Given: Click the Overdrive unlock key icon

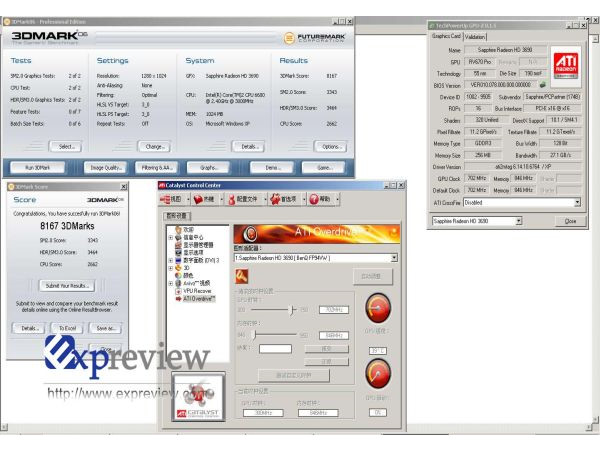Looking at the screenshot, I should pos(242,276).
